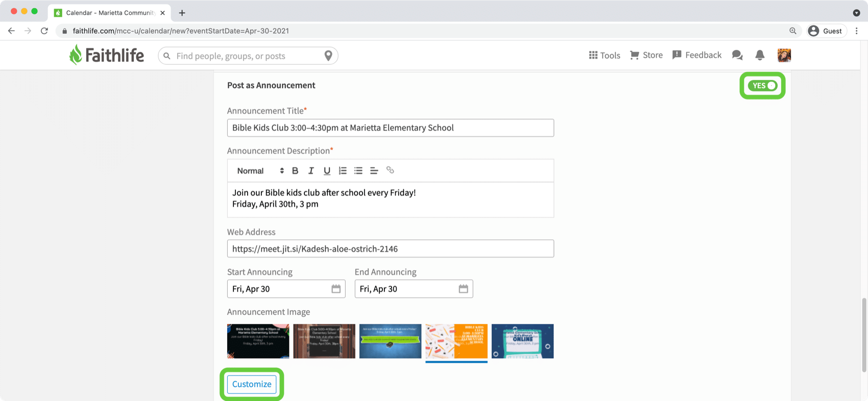Open the tab search dropdown arrow
The width and height of the screenshot is (868, 401).
coord(856,13)
